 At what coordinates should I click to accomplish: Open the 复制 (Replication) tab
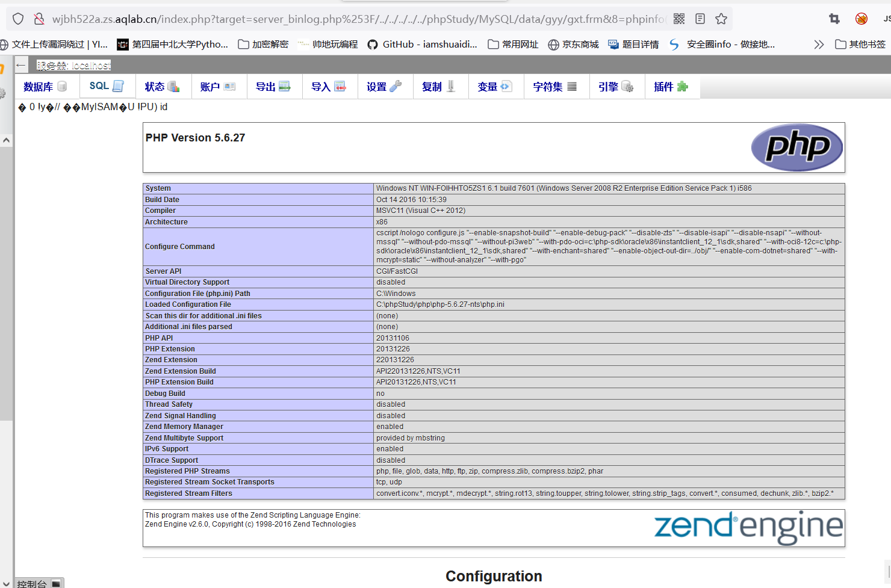point(440,87)
